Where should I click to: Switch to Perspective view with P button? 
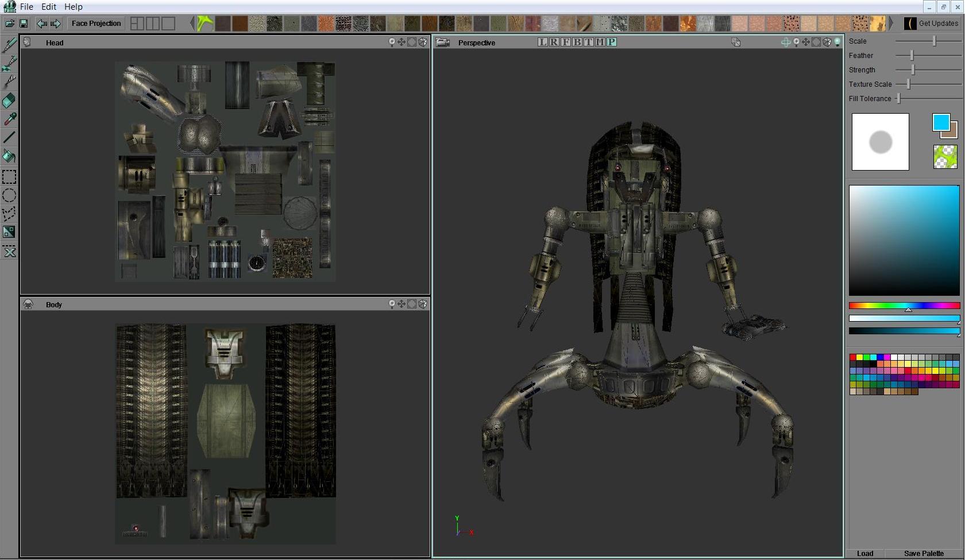pyautogui.click(x=612, y=42)
